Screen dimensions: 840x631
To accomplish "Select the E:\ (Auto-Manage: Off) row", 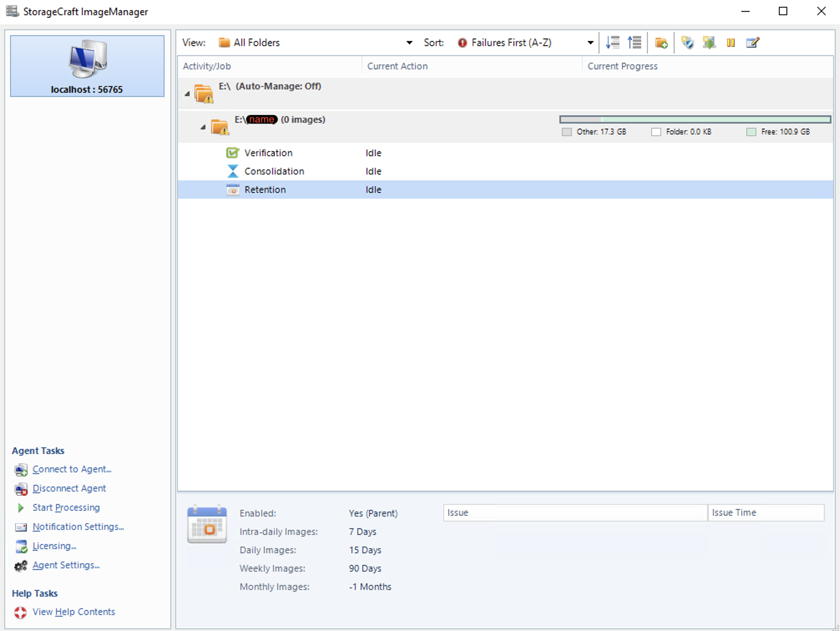I will [506, 93].
